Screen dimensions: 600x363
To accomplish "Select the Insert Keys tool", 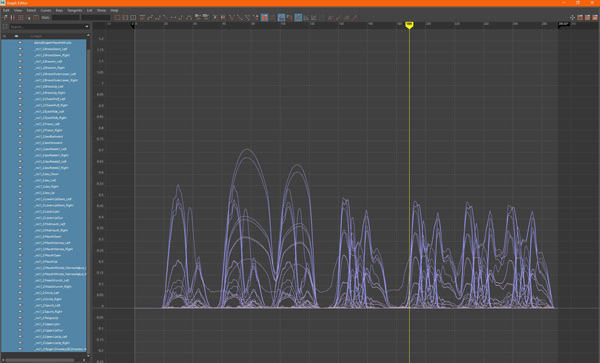I will 13,18.
